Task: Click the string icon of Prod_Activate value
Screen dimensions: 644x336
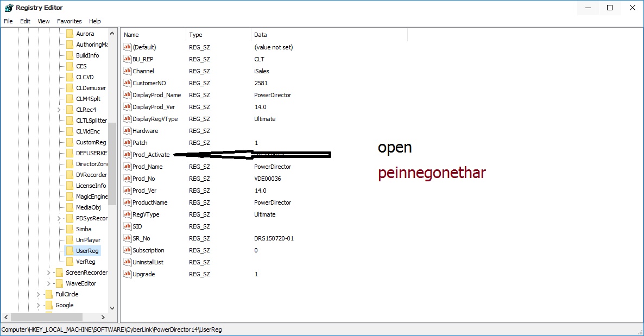Action: coord(127,155)
